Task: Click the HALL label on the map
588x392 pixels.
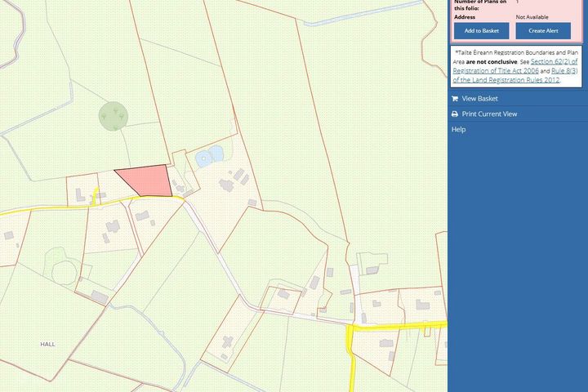Action: (x=47, y=344)
